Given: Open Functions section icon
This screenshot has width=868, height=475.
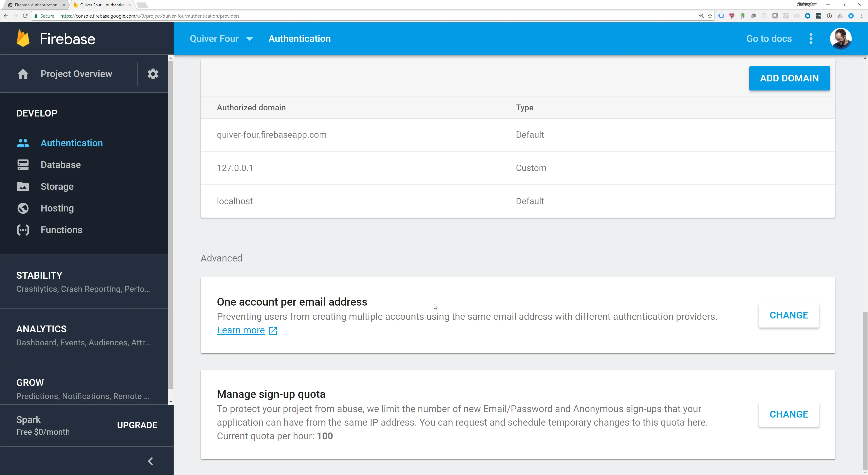Looking at the screenshot, I should pyautogui.click(x=23, y=230).
